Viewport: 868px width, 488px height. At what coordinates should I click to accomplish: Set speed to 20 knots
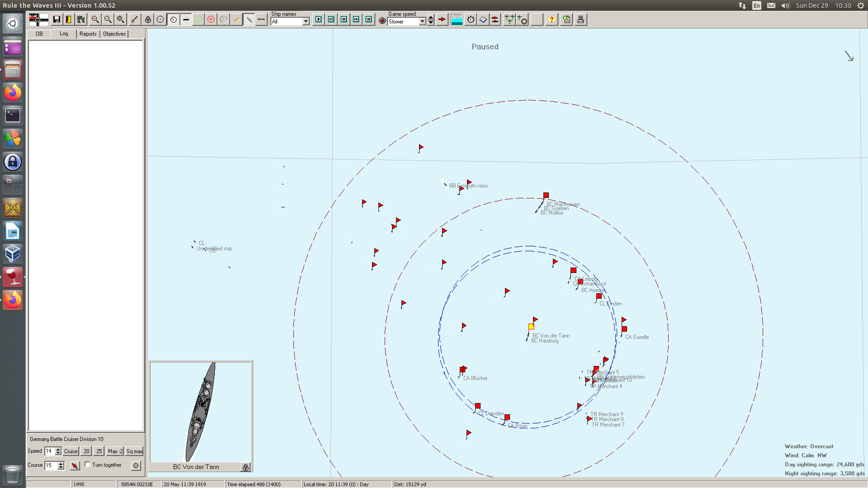86,451
